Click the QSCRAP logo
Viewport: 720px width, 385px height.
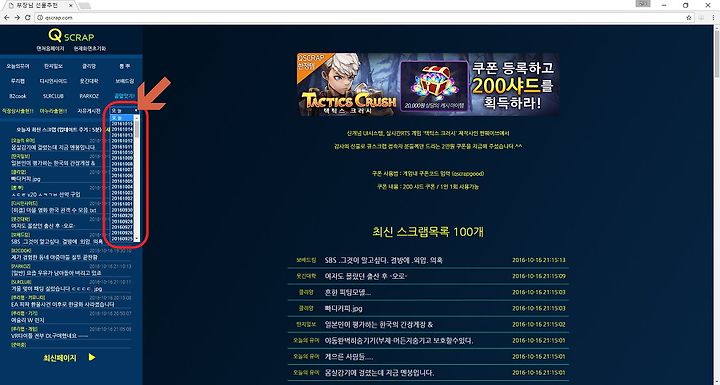(71, 36)
